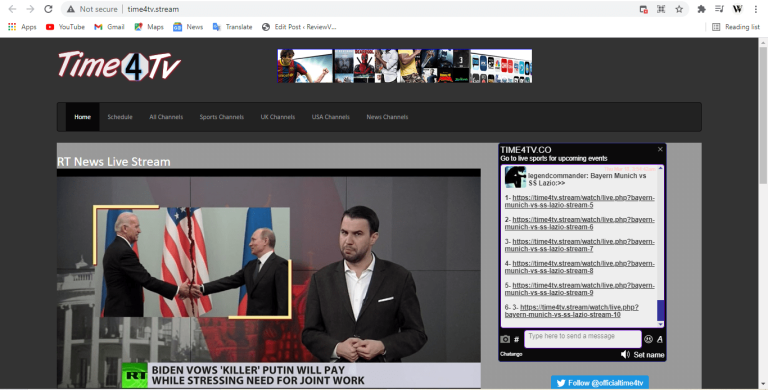Screen dimensions: 768x390
Task: Open the bayern-munich-vs-ss-lazio-stream-5 link
Action: click(579, 201)
